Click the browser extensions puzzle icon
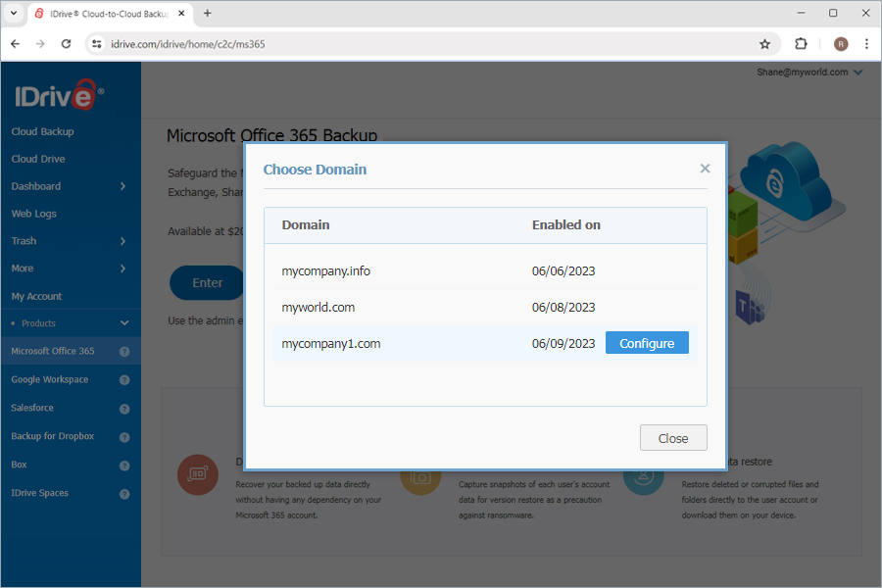The width and height of the screenshot is (882, 588). click(802, 44)
